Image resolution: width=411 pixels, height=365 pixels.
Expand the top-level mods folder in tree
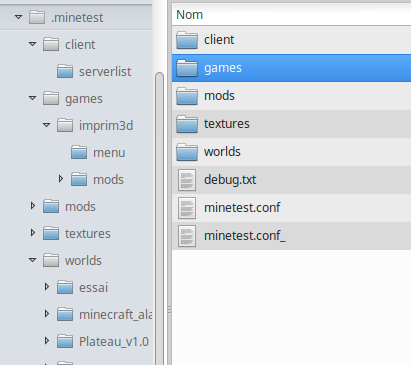pos(33,206)
